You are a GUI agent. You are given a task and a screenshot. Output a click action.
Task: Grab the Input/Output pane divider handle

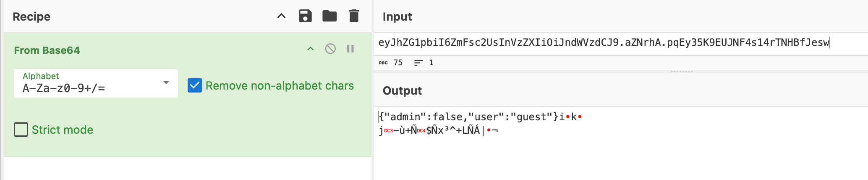tap(682, 71)
